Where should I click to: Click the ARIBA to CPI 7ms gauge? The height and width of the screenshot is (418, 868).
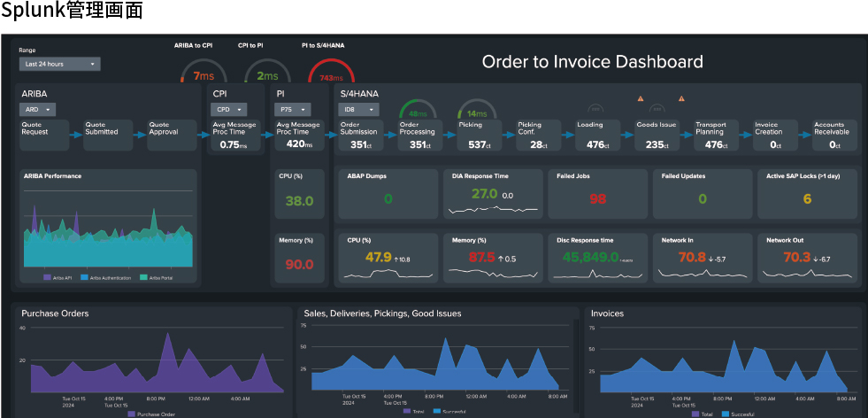204,72
